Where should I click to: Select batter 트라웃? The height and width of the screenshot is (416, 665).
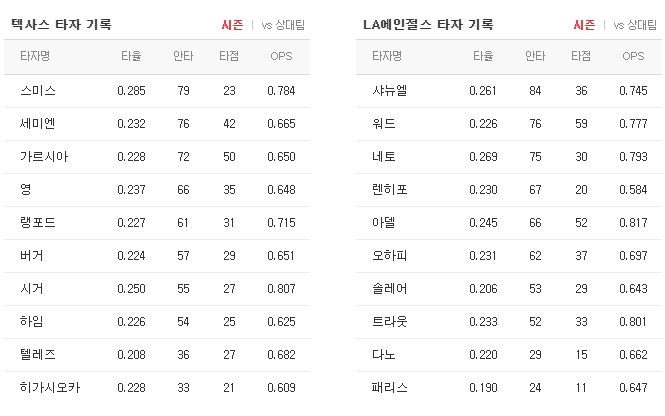[x=389, y=322]
